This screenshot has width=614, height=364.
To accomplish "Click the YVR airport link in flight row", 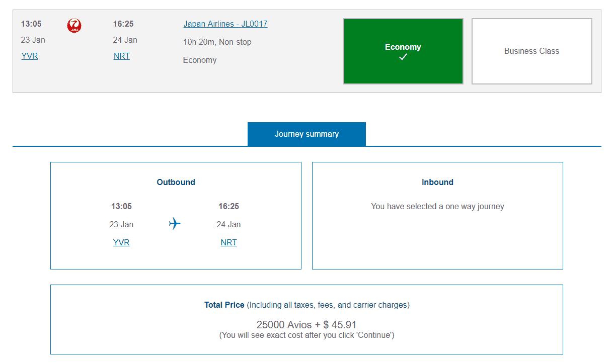I will [x=30, y=56].
